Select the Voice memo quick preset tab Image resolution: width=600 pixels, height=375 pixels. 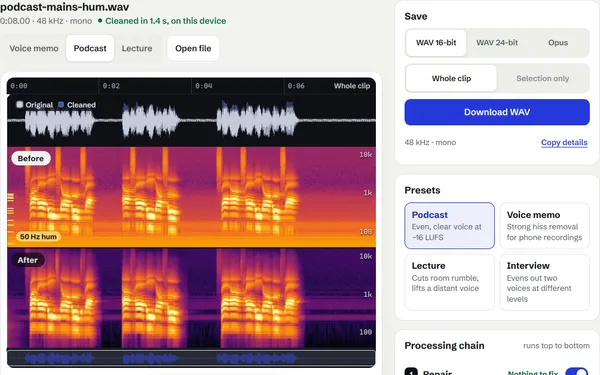(34, 48)
